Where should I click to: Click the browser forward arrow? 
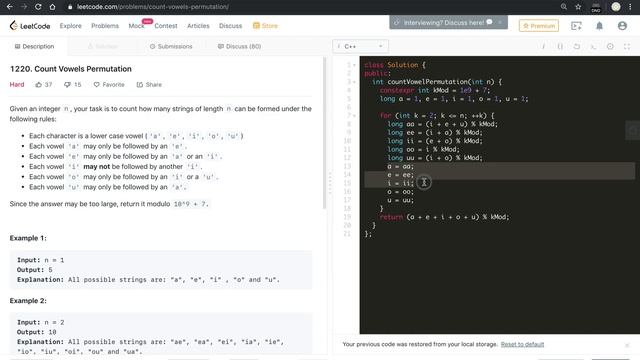tap(24, 7)
